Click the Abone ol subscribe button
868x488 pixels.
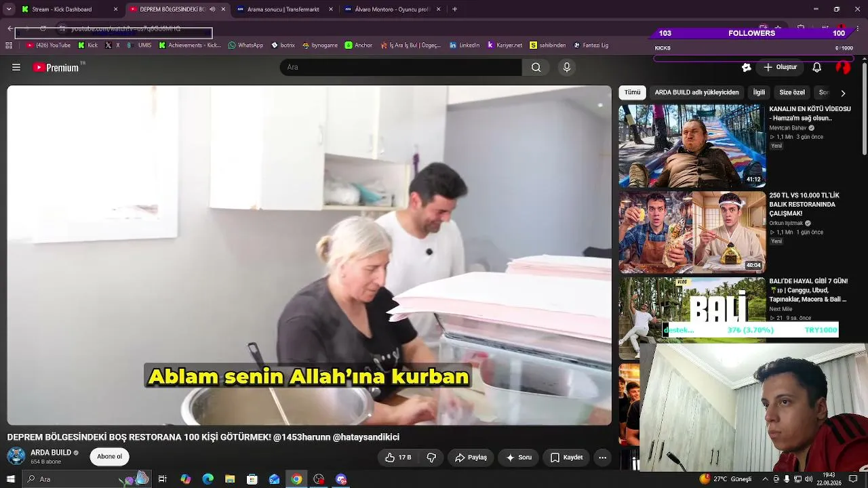109,457
